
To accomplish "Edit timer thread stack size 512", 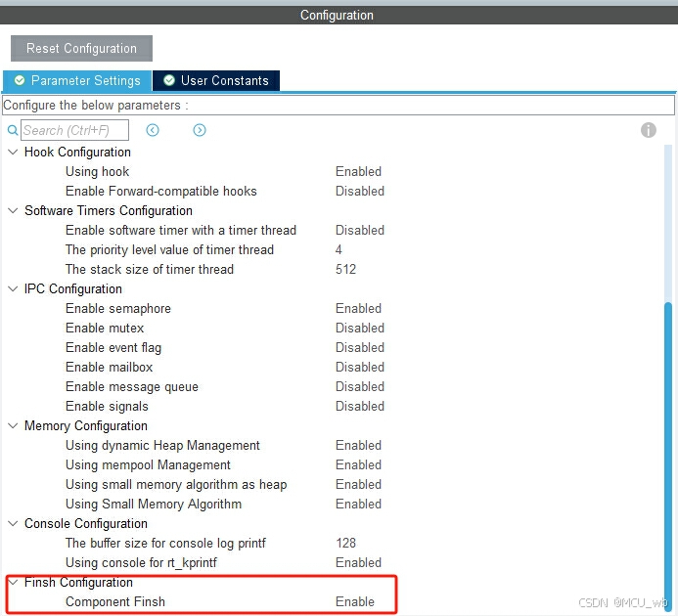I will click(x=345, y=269).
